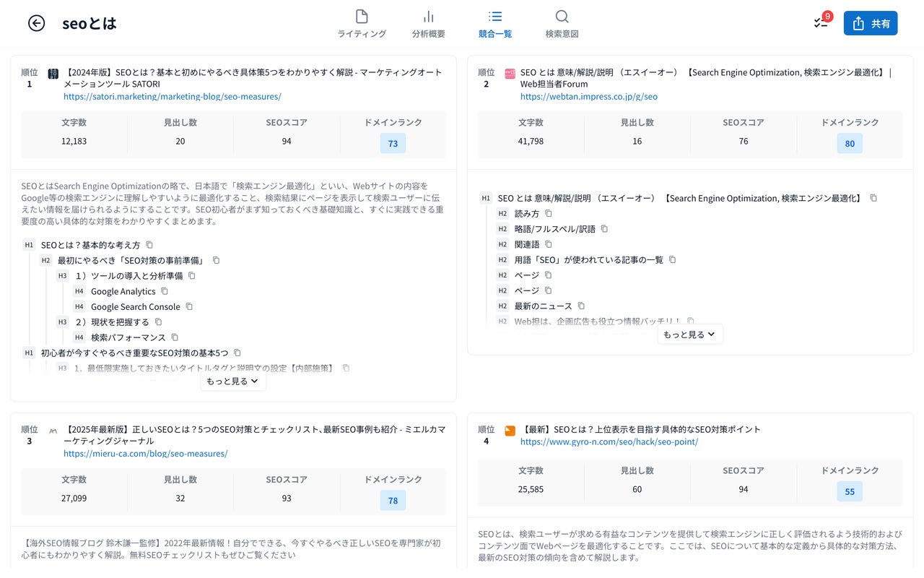Image resolution: width=924 pixels, height=578 pixels.
Task: Go back with the circled arrow icon
Action: [36, 23]
